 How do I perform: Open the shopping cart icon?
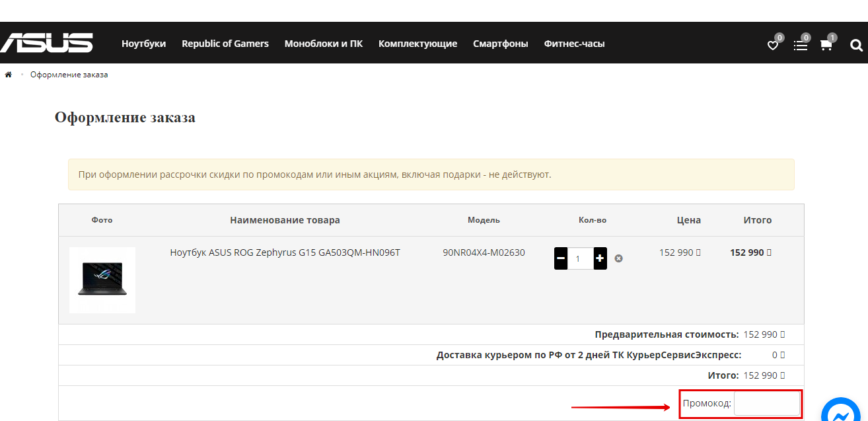coord(826,45)
